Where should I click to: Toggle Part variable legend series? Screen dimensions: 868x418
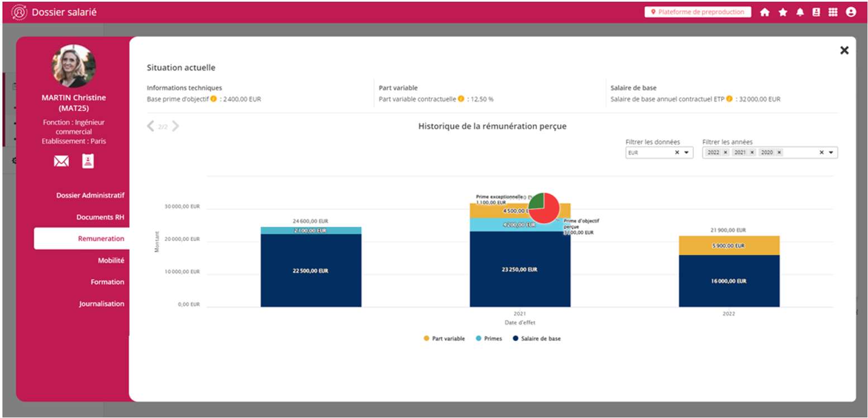444,339
